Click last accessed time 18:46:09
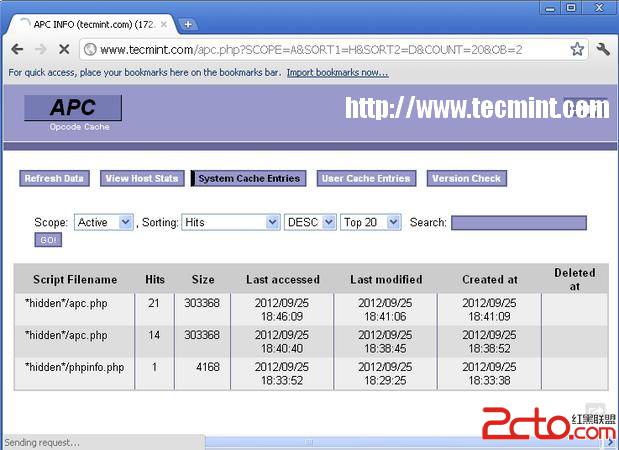This screenshot has height=450, width=619. point(282,317)
